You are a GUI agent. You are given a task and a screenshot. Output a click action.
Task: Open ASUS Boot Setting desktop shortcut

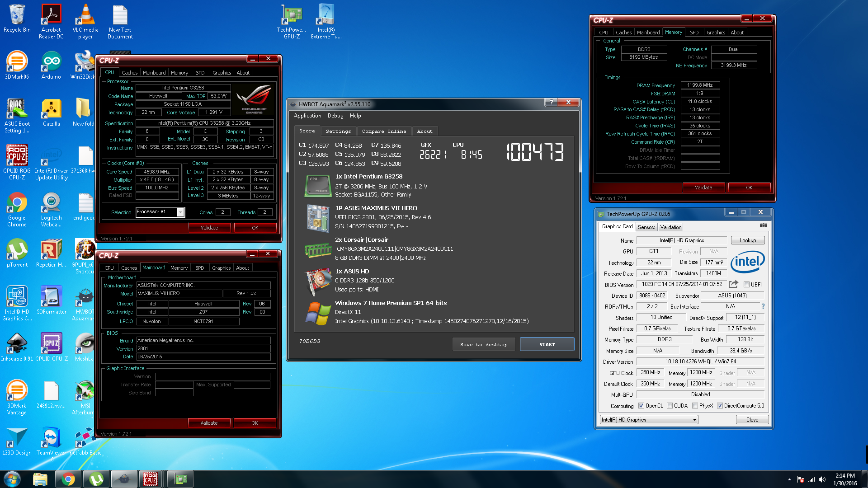coord(17,115)
